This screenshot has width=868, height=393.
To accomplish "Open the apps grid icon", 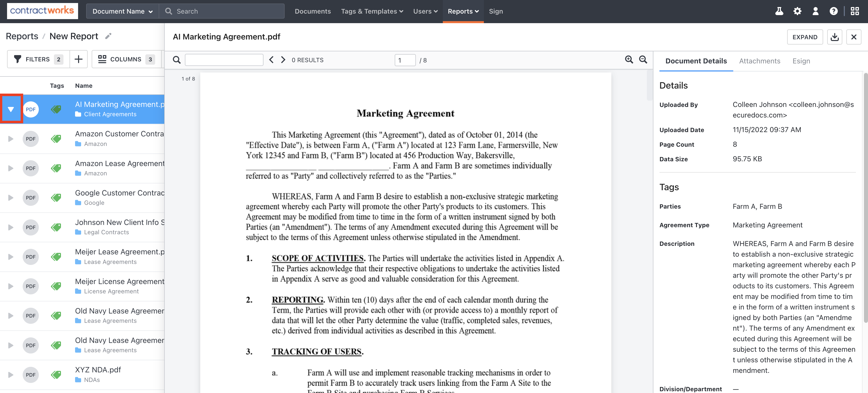I will click(x=854, y=11).
